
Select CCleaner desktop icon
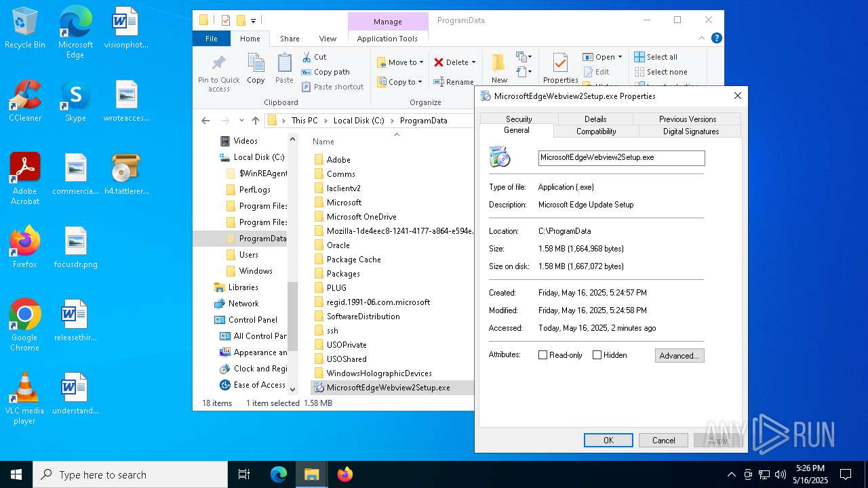pos(25,101)
